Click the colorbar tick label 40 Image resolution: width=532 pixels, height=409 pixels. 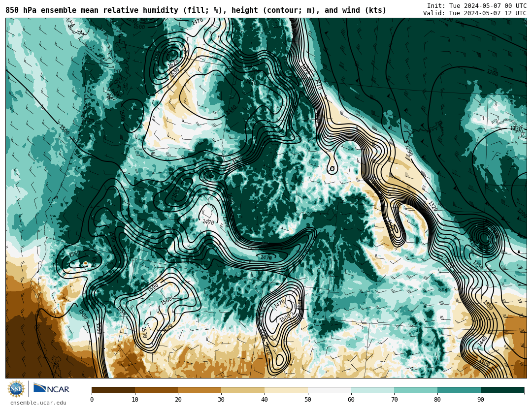coord(265,400)
